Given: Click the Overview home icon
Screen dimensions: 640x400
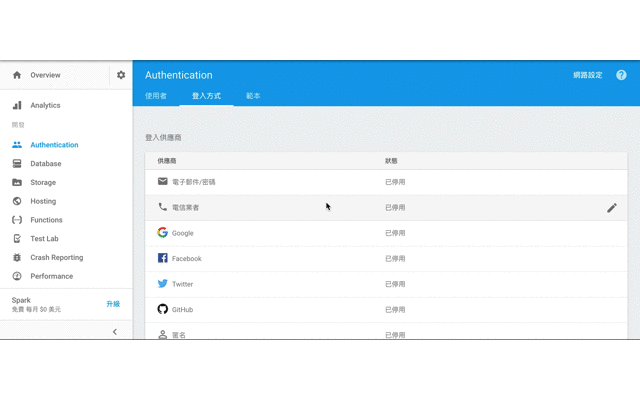Looking at the screenshot, I should click(x=17, y=75).
